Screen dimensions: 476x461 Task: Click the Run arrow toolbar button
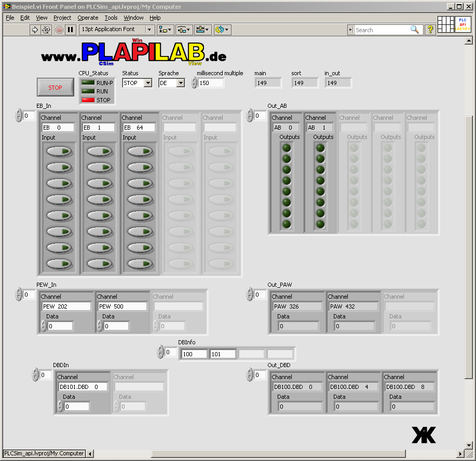35,30
